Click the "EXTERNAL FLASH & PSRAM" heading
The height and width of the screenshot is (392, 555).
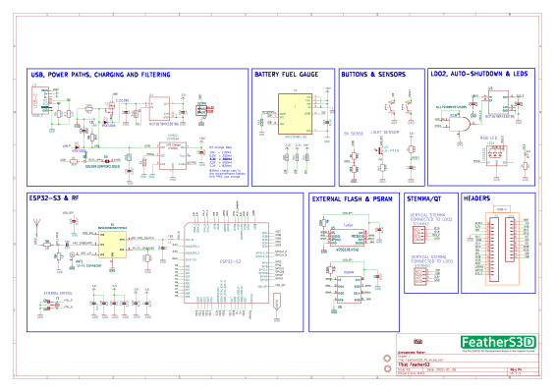353,199
